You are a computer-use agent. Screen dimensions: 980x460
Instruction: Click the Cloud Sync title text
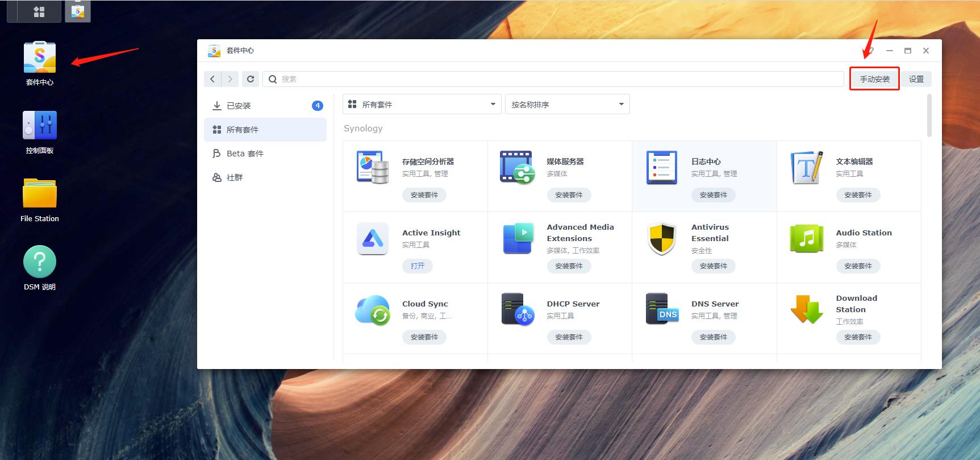425,304
